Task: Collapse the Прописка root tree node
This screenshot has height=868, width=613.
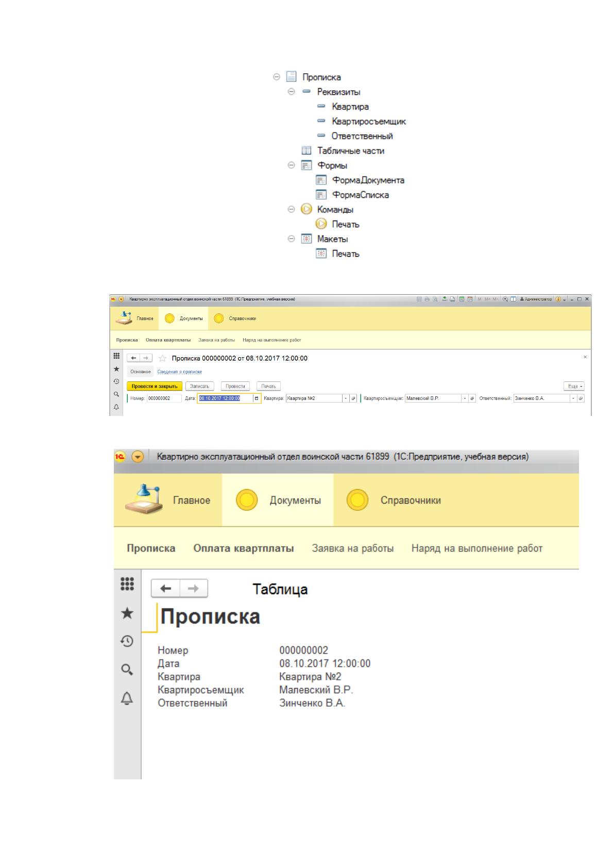Action: [x=276, y=77]
